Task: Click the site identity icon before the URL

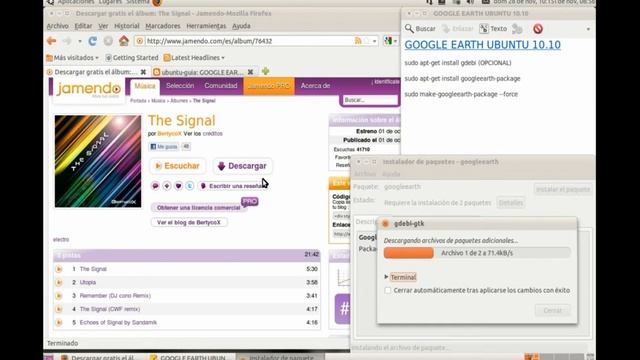Action: [x=140, y=41]
